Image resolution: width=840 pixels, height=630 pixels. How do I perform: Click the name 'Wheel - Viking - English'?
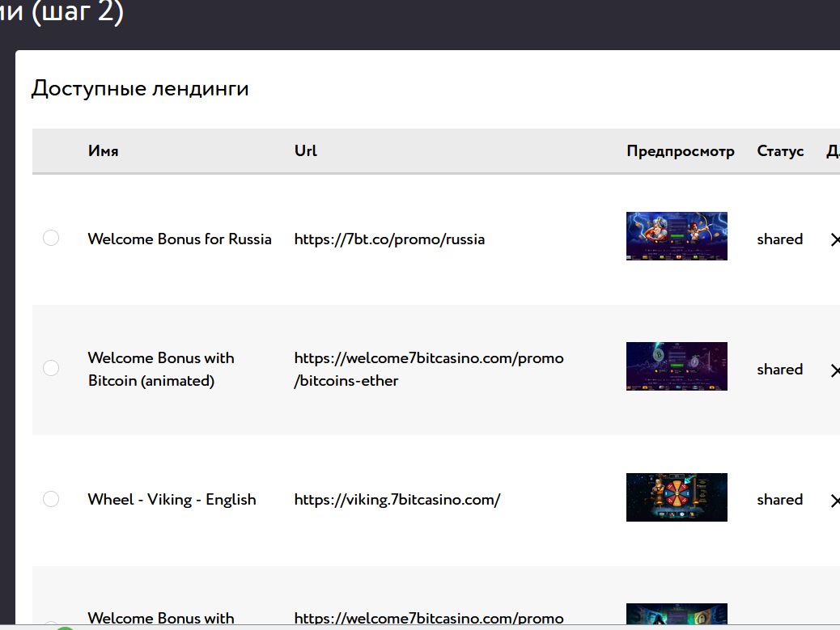172,500
